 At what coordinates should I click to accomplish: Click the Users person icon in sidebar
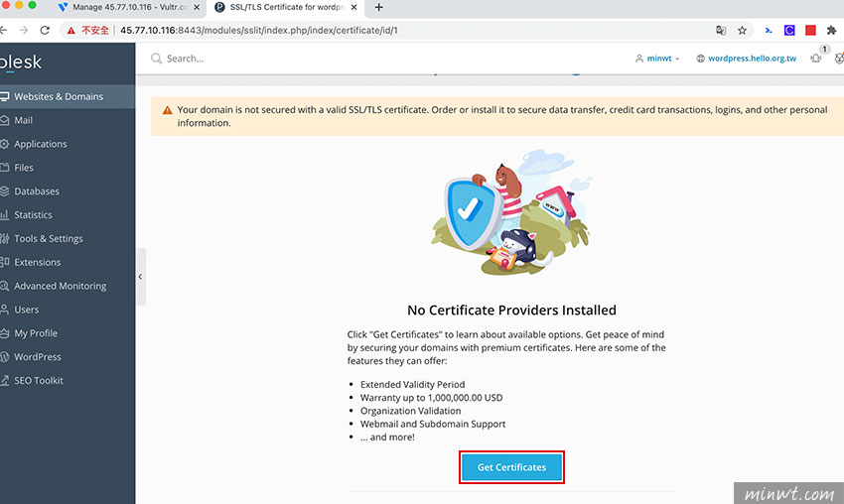point(5,310)
